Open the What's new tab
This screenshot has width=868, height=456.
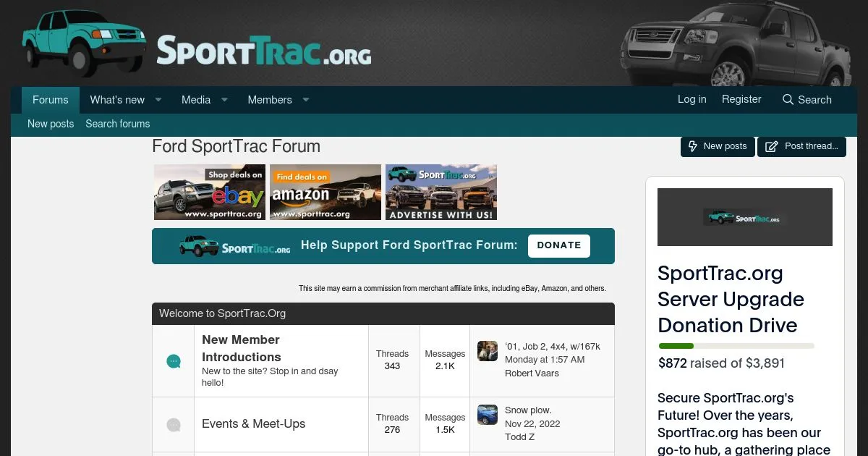(117, 100)
